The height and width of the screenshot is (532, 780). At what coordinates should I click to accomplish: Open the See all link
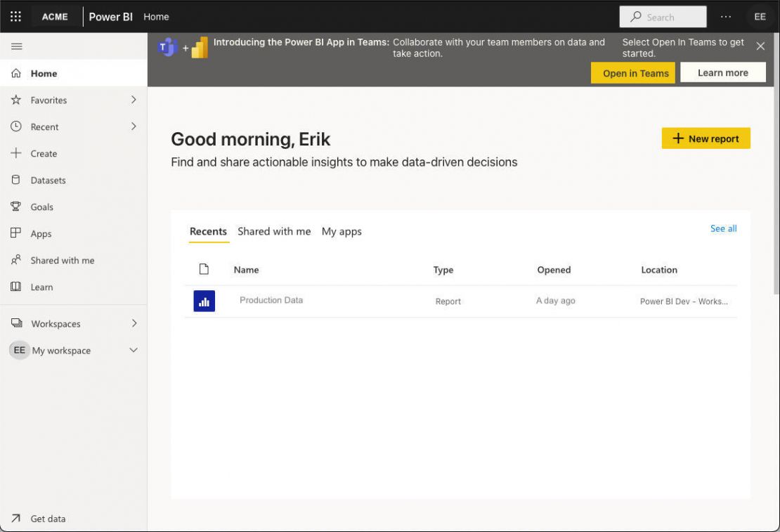[723, 228]
